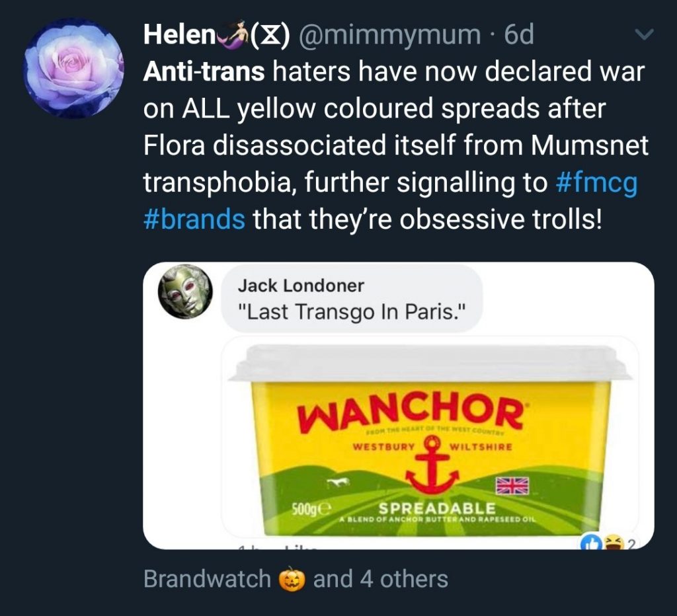Select the Wanchor spread tub picture

430,440
